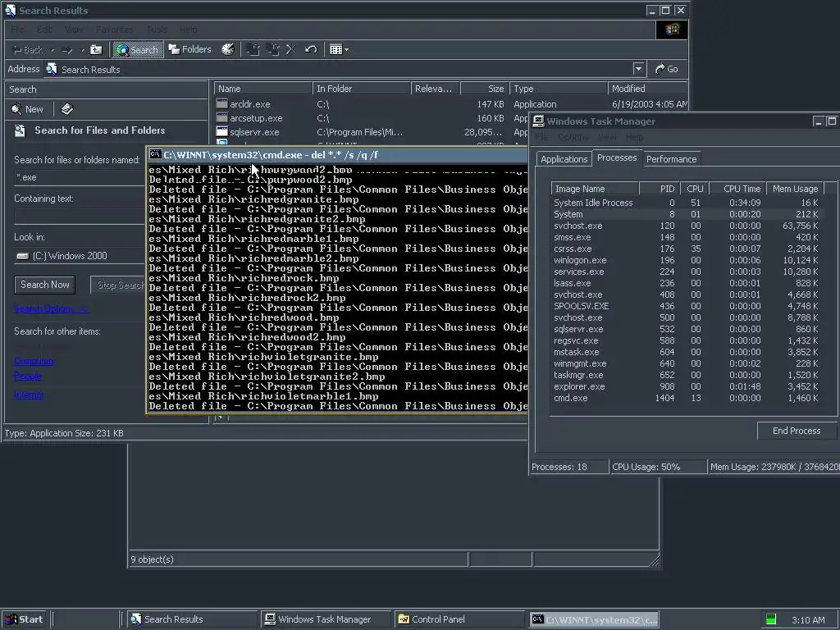Go Back in Search Results toolbar
Screen dimensions: 840x630
pyautogui.click(x=28, y=50)
